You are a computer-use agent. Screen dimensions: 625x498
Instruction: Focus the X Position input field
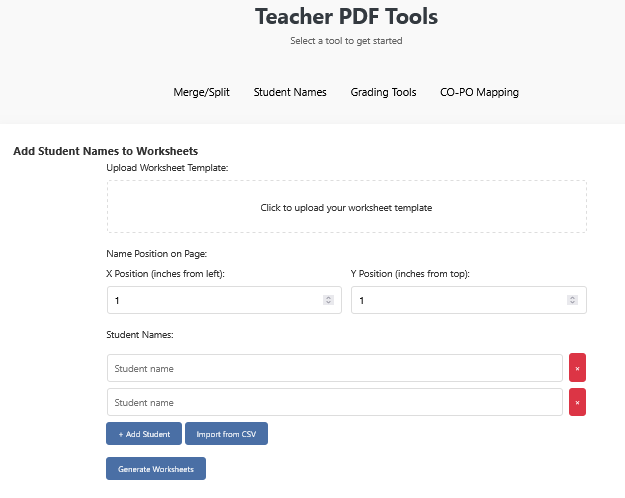pyautogui.click(x=215, y=300)
